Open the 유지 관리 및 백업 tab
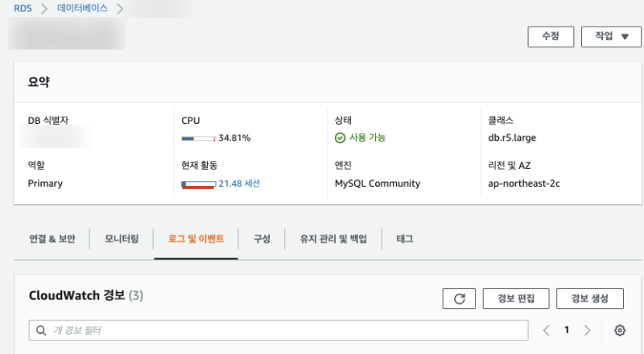This screenshot has width=644, height=354. click(333, 239)
